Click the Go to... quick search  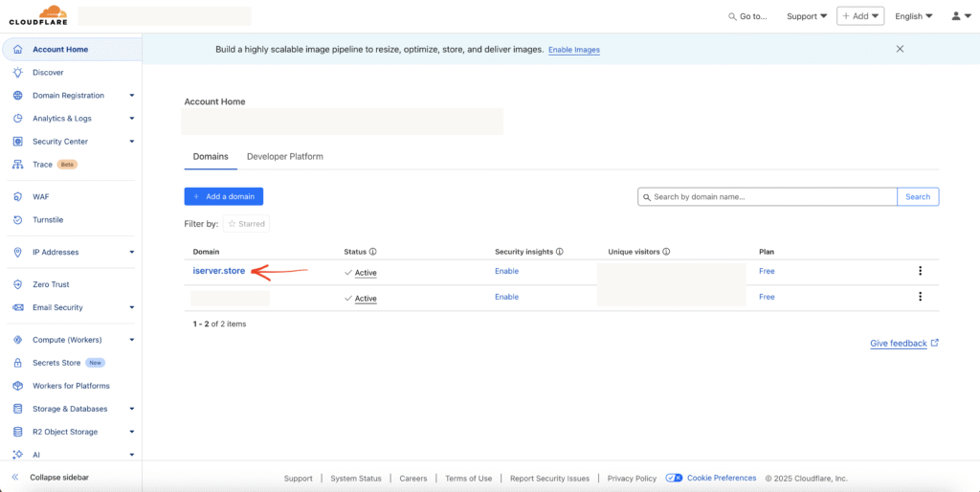click(x=748, y=16)
